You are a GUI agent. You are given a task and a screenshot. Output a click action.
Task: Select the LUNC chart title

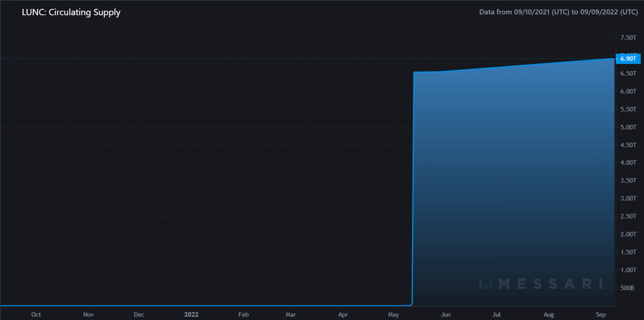tap(71, 12)
